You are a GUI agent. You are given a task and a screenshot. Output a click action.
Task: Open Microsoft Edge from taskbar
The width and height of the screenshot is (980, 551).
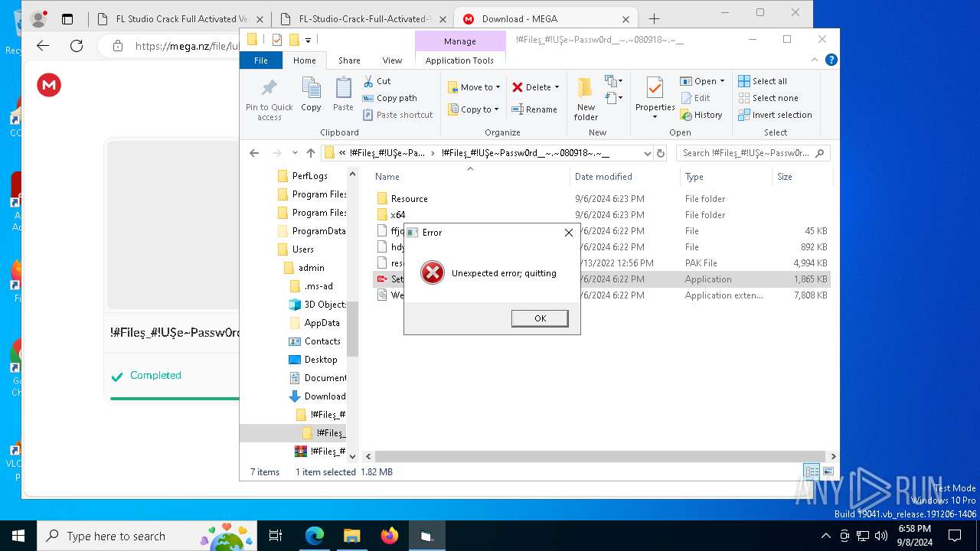pyautogui.click(x=315, y=536)
